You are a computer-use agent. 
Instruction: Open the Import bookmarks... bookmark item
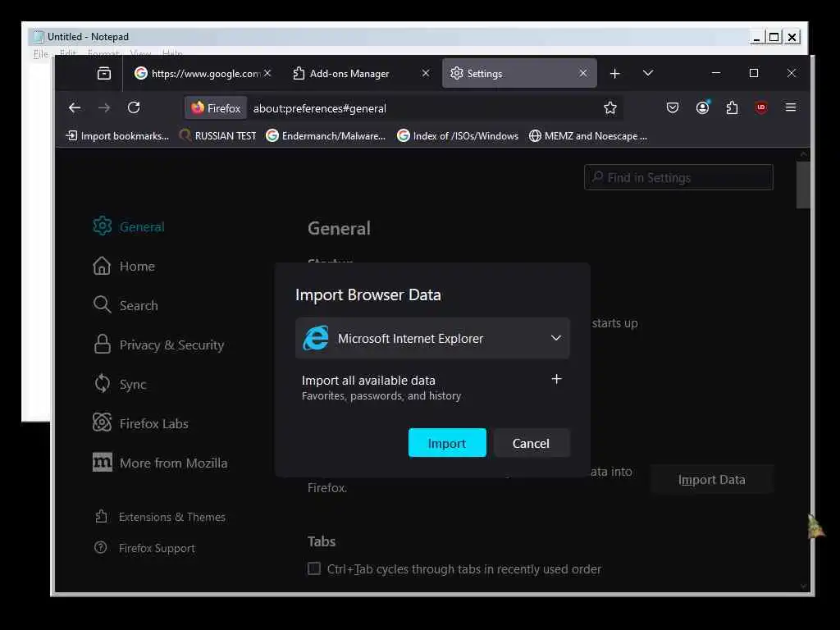pos(116,136)
